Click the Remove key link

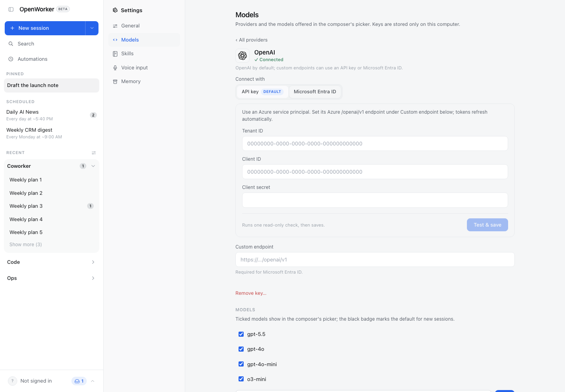[251, 293]
